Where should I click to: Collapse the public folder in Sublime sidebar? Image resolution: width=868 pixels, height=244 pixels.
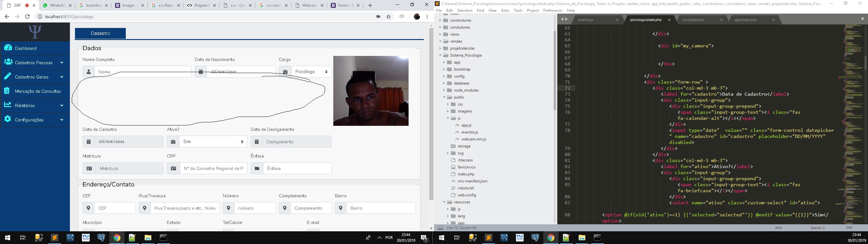(x=444, y=97)
